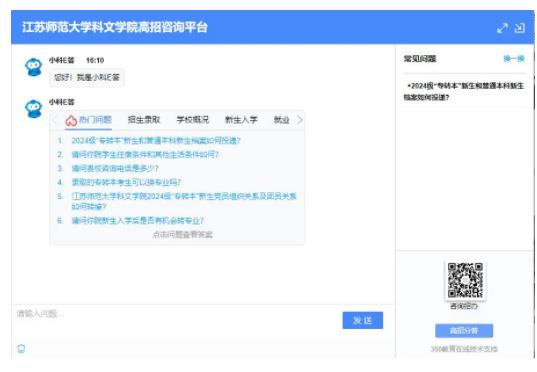Click the 10:10 message timestamp
Image resolution: width=537 pixels, height=372 pixels.
tap(95, 60)
